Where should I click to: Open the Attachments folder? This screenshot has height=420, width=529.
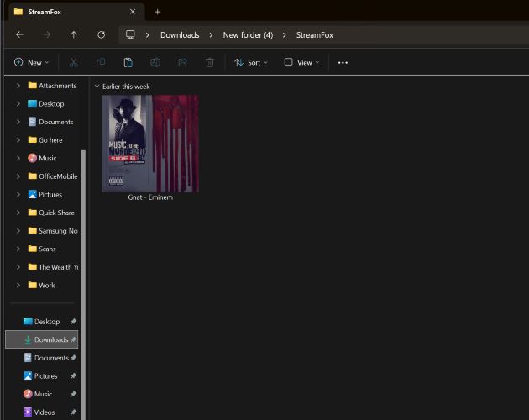tap(52, 86)
